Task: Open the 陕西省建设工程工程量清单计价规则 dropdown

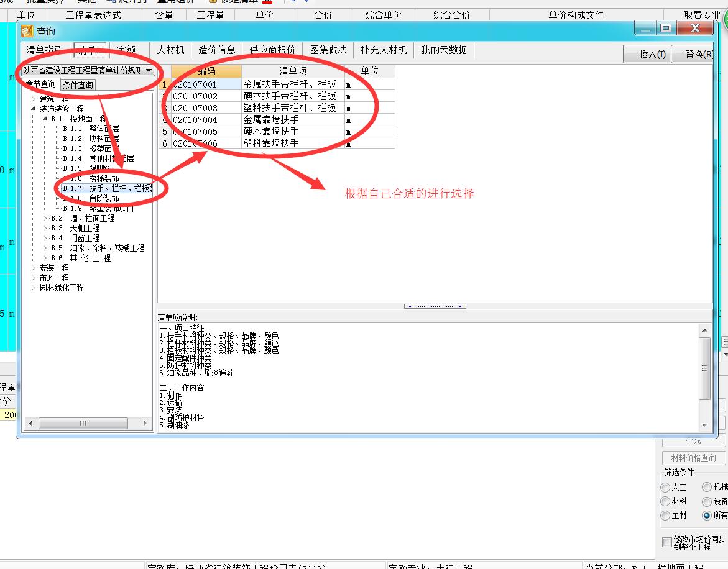Action: click(149, 70)
